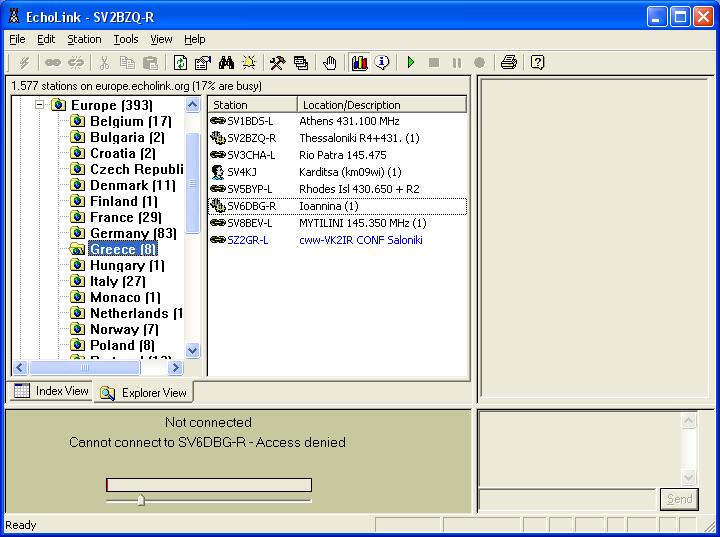Image resolution: width=720 pixels, height=537 pixels.
Task: Switch to the Index View tab
Action: click(51, 391)
